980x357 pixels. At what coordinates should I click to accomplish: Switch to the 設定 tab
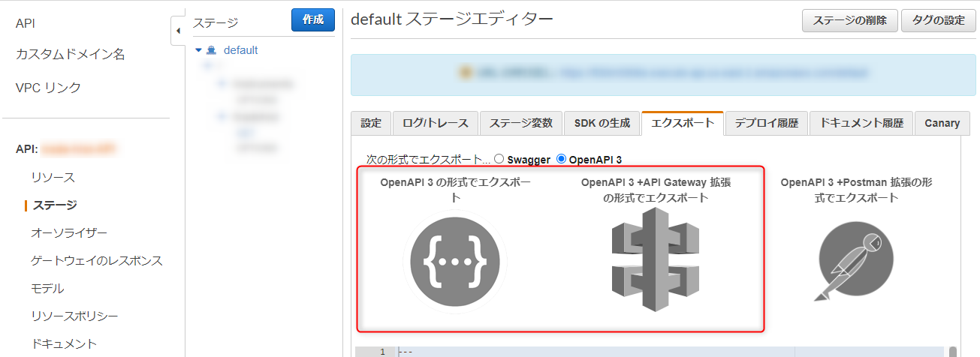[x=371, y=123]
